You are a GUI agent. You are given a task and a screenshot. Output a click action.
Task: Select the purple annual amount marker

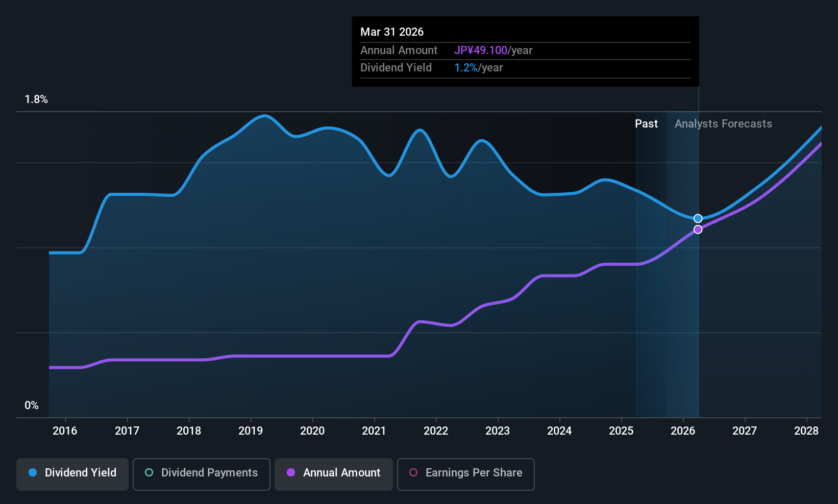point(698,230)
